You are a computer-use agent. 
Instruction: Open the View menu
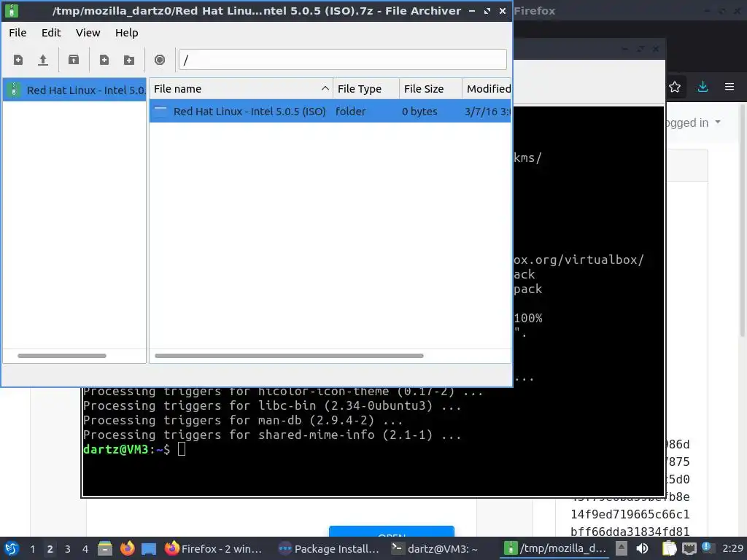pyautogui.click(x=88, y=33)
